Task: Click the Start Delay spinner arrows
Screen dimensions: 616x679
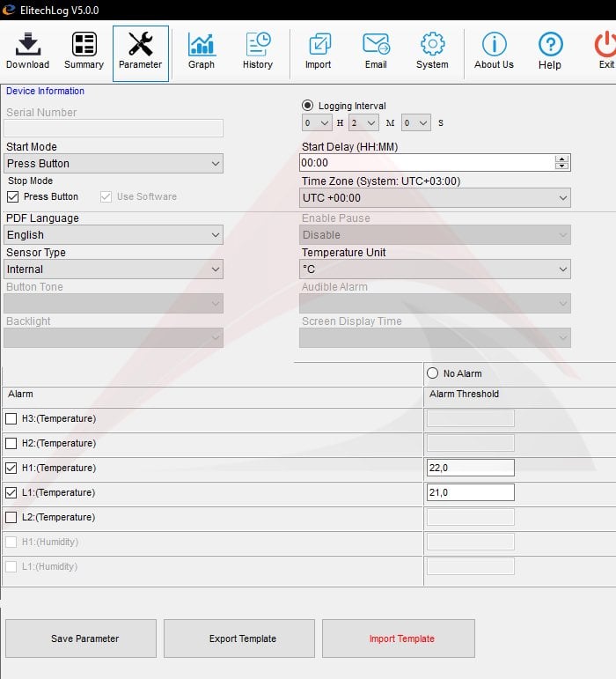Action: point(562,163)
